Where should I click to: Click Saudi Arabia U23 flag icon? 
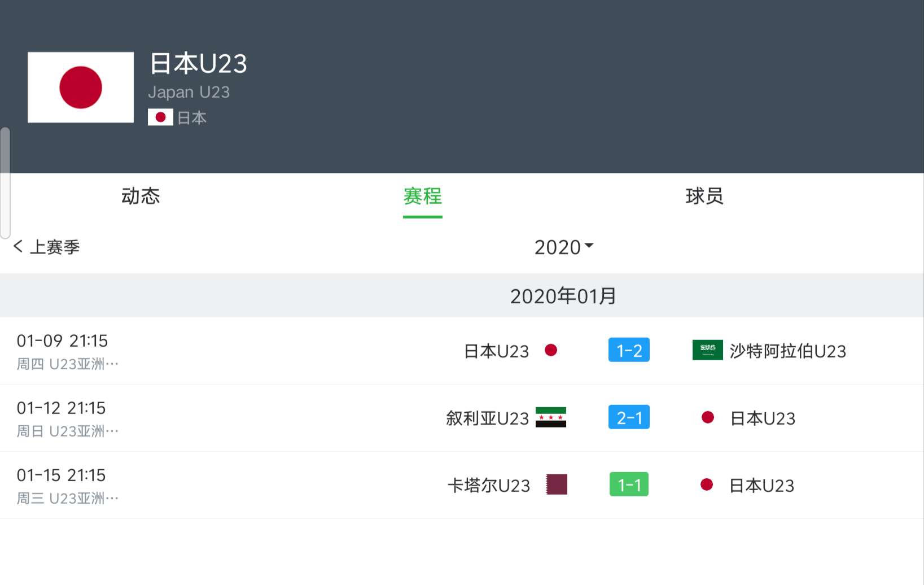(707, 350)
